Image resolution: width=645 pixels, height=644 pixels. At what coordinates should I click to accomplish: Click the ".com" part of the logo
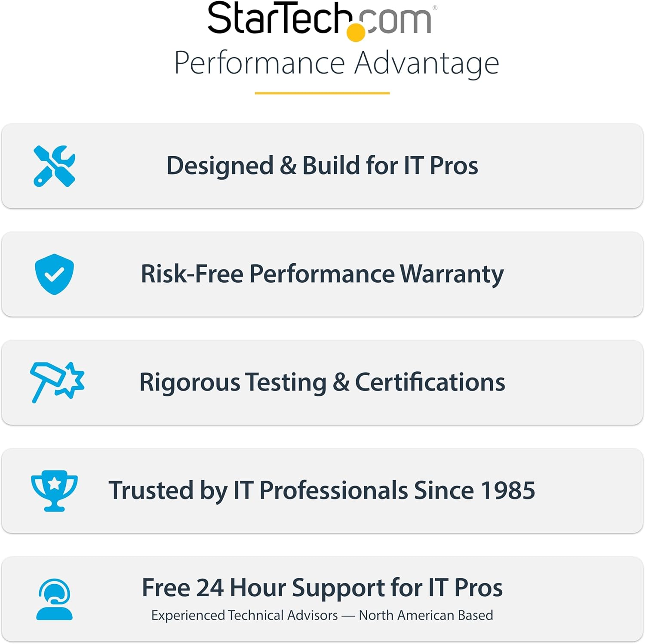click(x=398, y=21)
